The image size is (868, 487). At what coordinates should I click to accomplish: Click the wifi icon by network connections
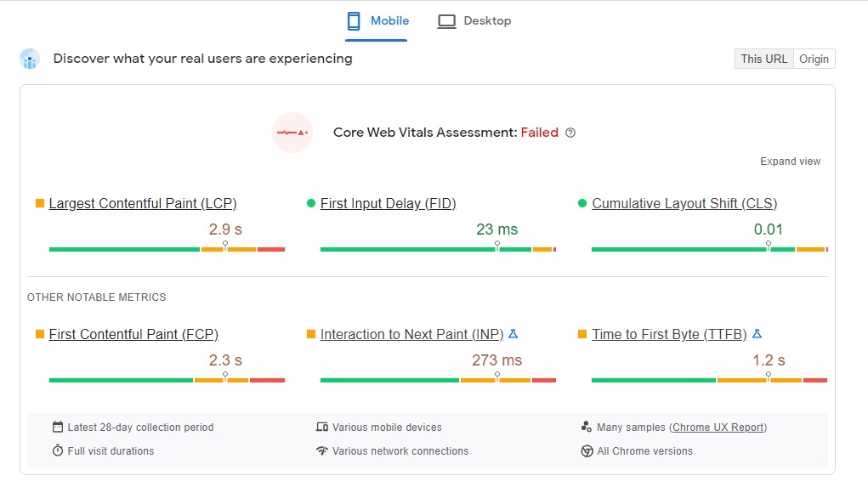[x=321, y=450]
